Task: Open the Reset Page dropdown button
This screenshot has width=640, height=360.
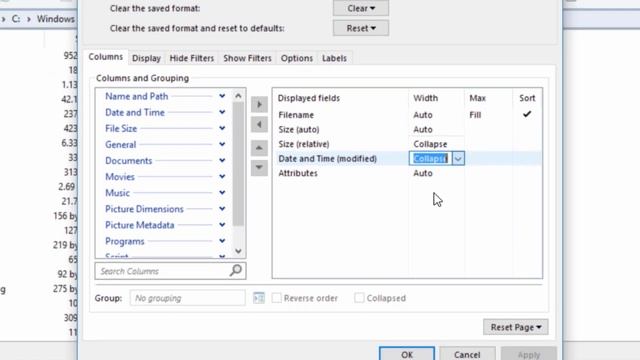Action: pyautogui.click(x=516, y=327)
